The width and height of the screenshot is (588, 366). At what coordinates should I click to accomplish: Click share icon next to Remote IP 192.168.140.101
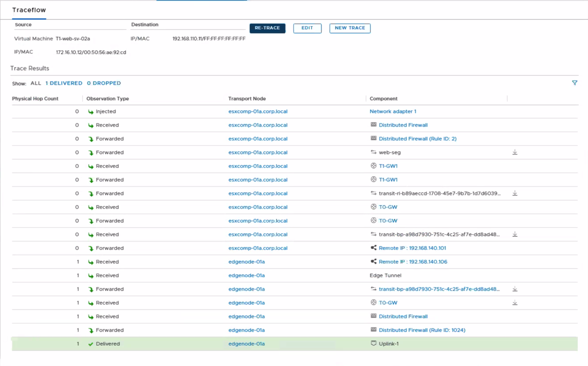(373, 248)
